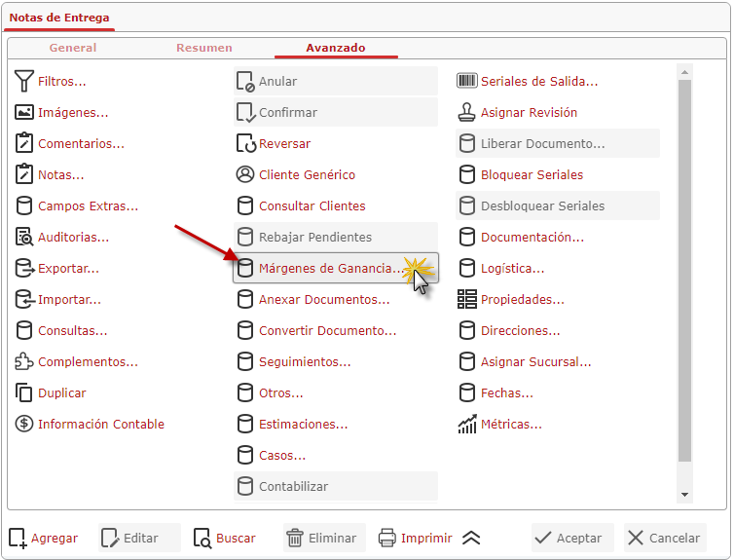Expand the print options double chevron
The image size is (734, 560).
tap(471, 538)
